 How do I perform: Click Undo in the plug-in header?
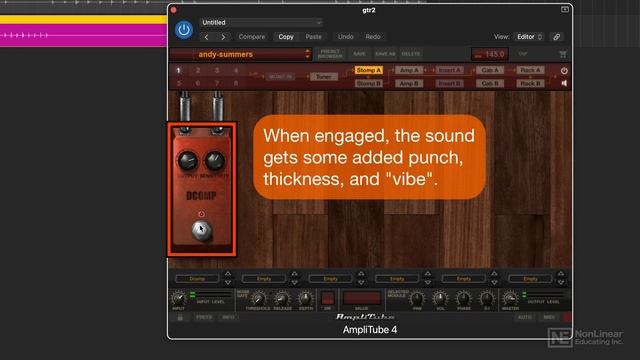tap(345, 37)
